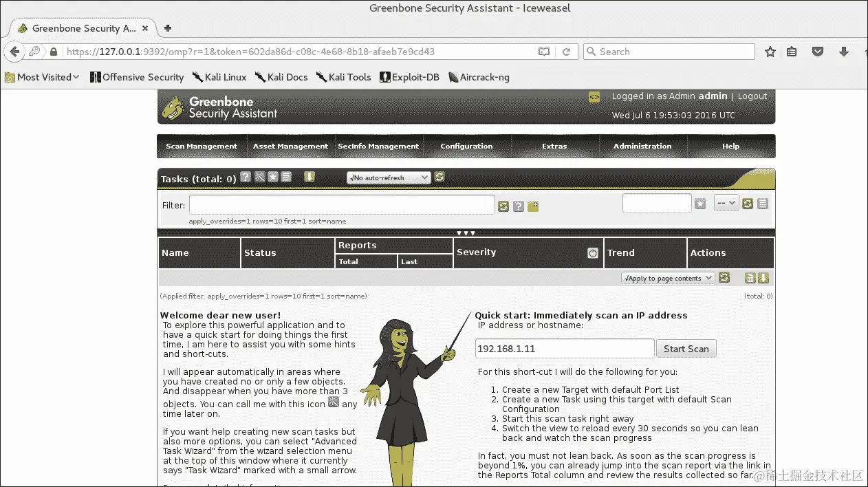
Task: Click the yellow folder icon after filter help
Action: click(533, 206)
